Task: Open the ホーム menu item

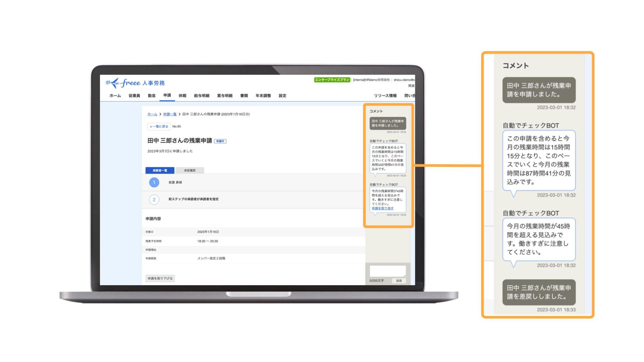Action: click(115, 96)
